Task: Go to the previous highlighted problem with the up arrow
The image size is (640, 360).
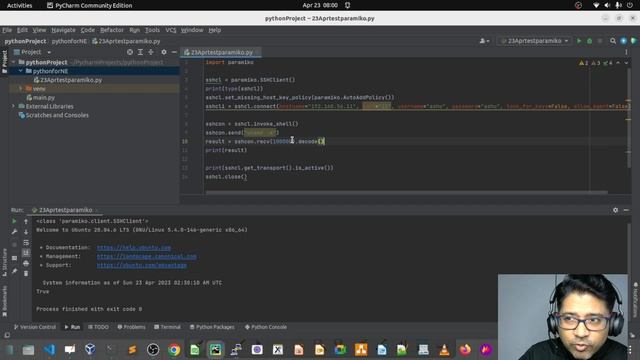Action: (618, 63)
